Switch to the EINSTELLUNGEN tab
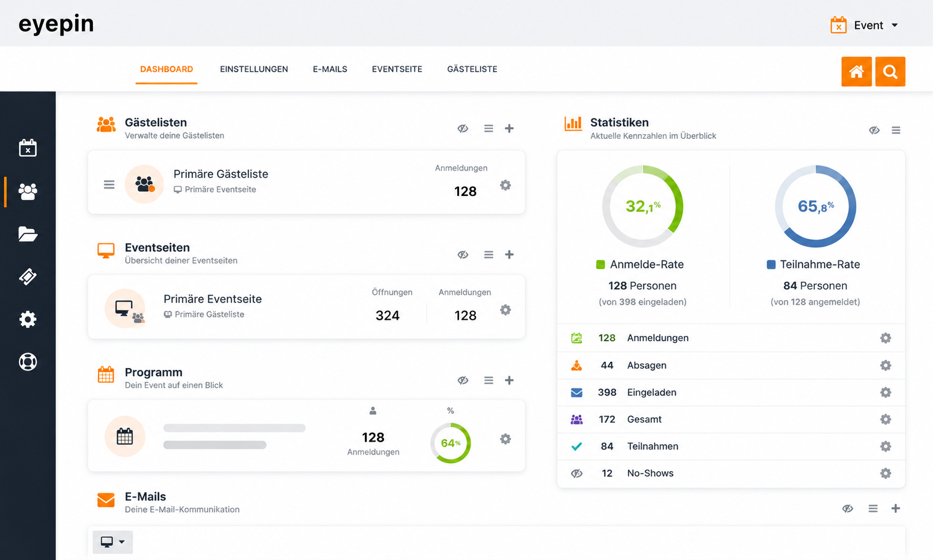The image size is (933, 560). (x=254, y=69)
